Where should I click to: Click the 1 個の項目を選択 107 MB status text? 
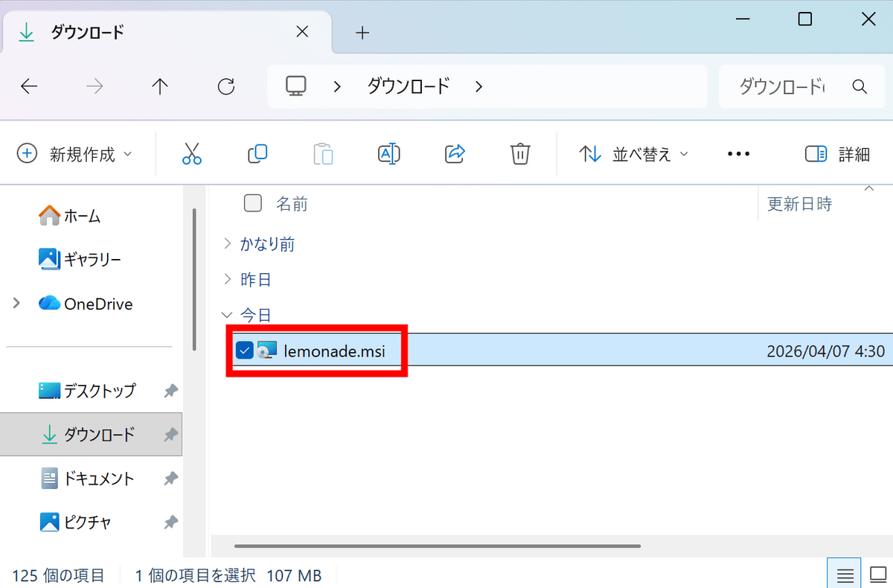[x=228, y=575]
